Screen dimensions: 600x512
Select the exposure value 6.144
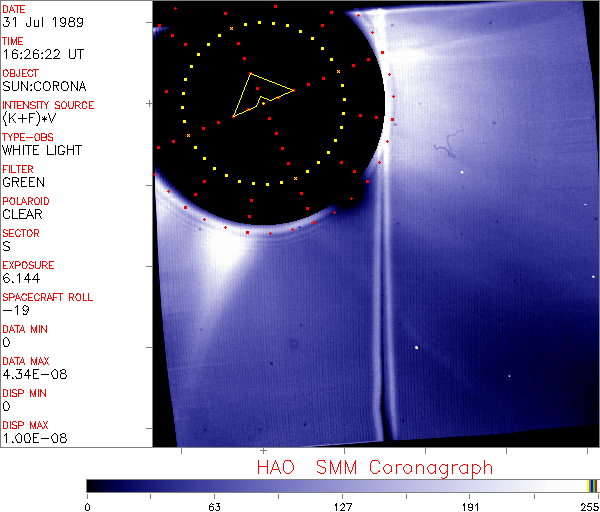point(21,279)
